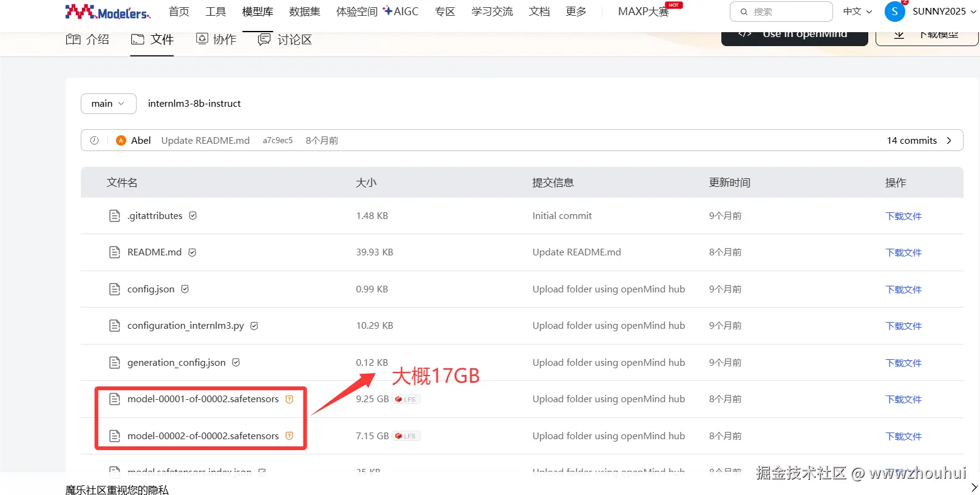Open the 文档 nav item

click(539, 12)
